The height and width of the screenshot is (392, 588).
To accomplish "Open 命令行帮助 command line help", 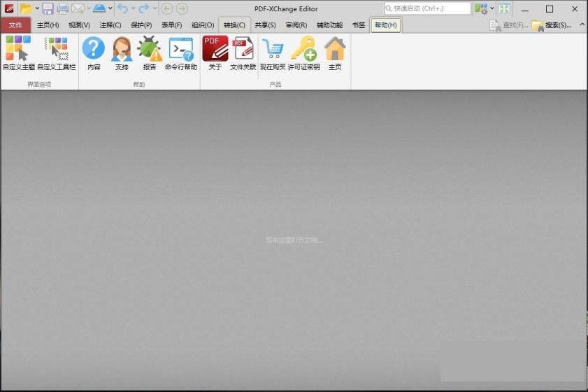I will 181,53.
